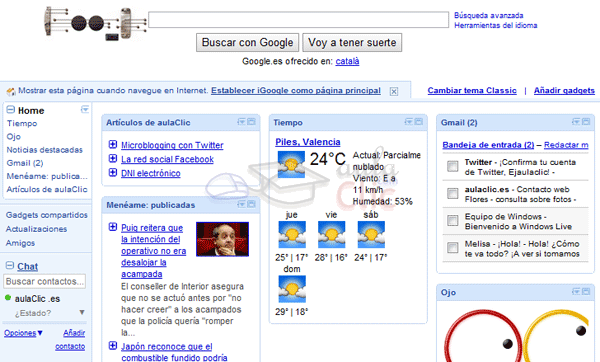Open menu icon of Tiempo gadget
The height and width of the screenshot is (362, 600).
coord(409,122)
